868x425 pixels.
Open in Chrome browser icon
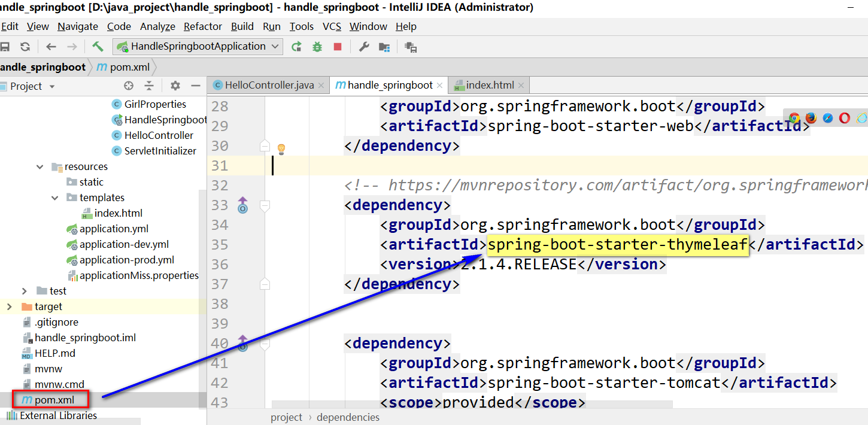pyautogui.click(x=794, y=118)
